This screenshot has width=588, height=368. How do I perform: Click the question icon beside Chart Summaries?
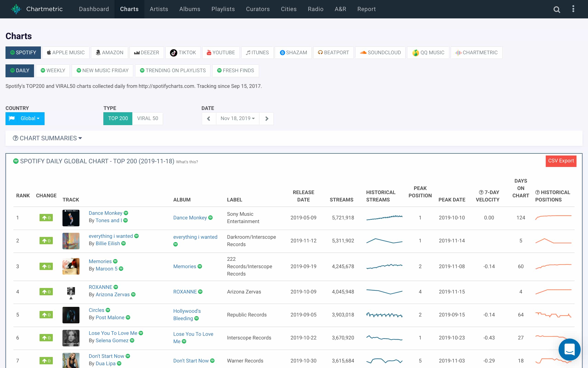click(15, 138)
